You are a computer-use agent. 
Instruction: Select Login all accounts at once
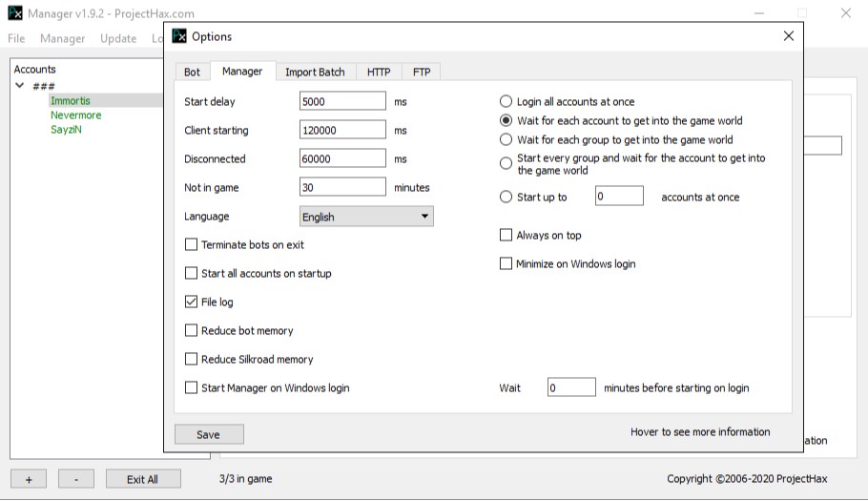(506, 102)
